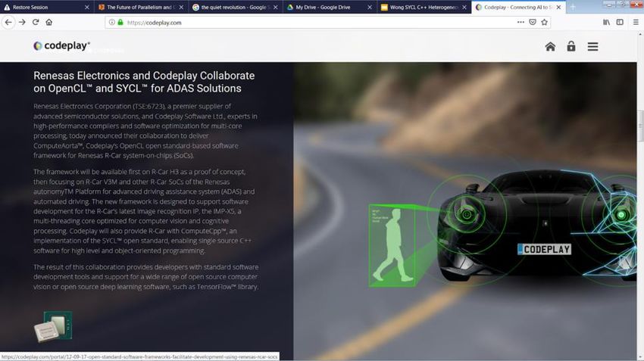This screenshot has width=644, height=361.
Task: Close the Restore Session tab
Action: [x=86, y=8]
